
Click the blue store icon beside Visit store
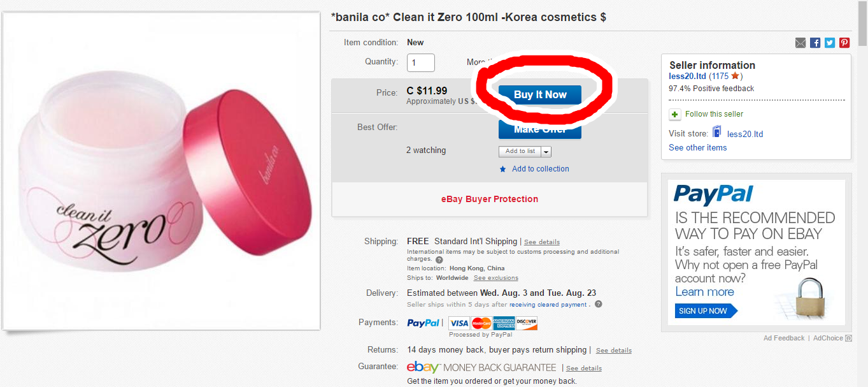pyautogui.click(x=717, y=133)
